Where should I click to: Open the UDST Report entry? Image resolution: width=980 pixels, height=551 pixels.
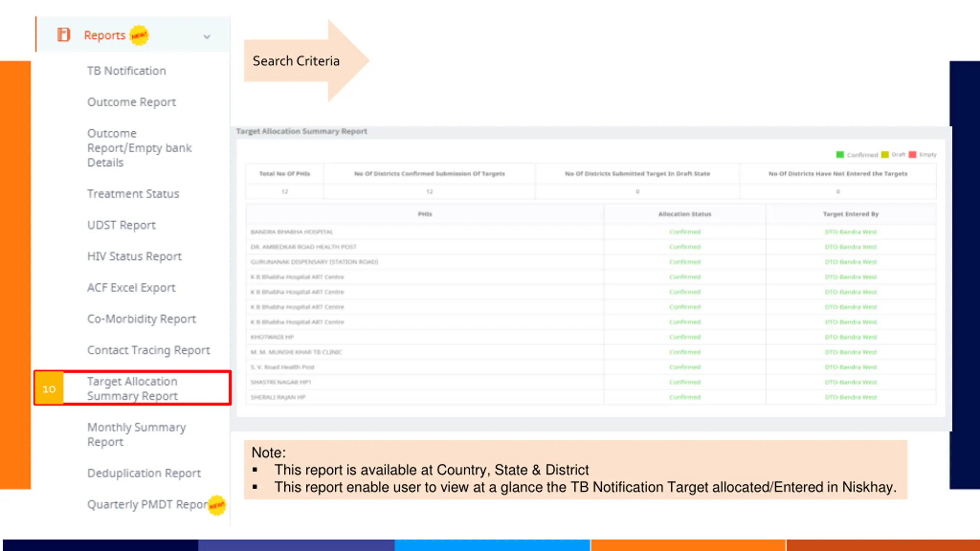(121, 225)
